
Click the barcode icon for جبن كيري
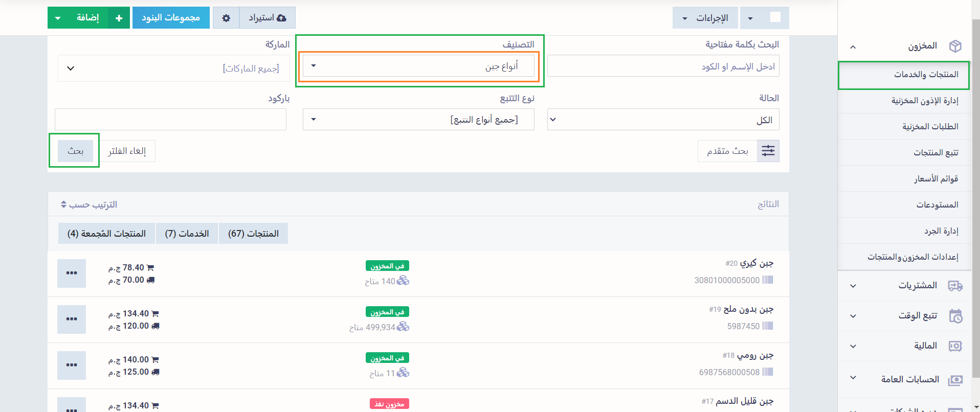click(767, 280)
